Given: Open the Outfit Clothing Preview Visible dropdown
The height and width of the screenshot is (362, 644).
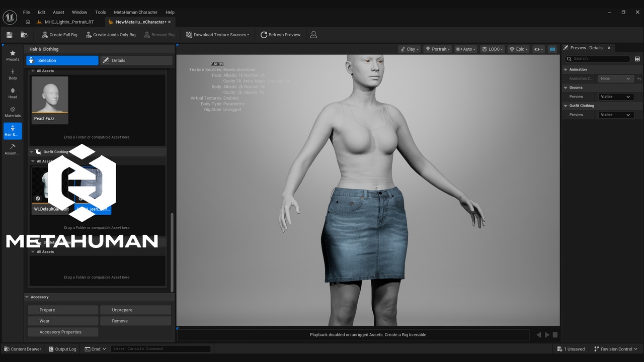Looking at the screenshot, I should (615, 115).
